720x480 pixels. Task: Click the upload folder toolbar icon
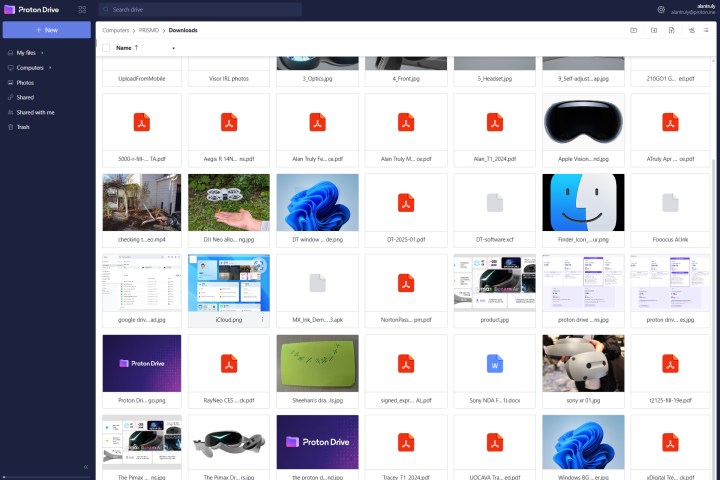pos(653,30)
